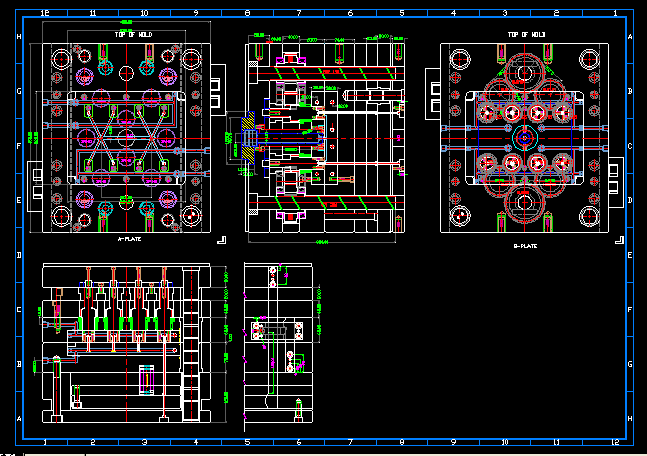
Task: Click zone letter E on the right border
Action: coord(630,255)
